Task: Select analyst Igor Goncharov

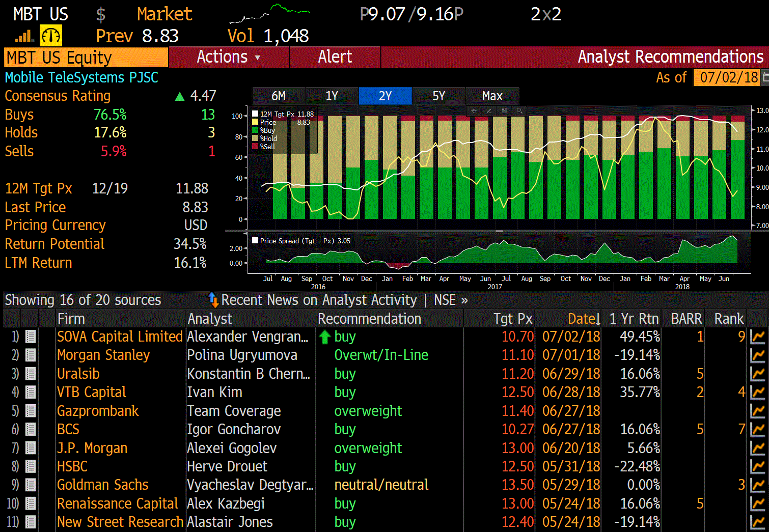Action: (234, 430)
